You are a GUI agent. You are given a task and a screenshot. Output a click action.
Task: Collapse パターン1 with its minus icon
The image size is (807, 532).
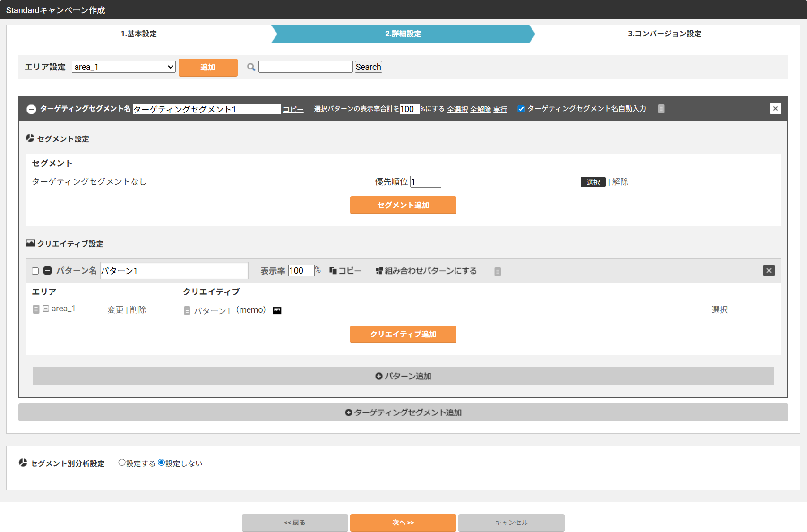pos(47,270)
